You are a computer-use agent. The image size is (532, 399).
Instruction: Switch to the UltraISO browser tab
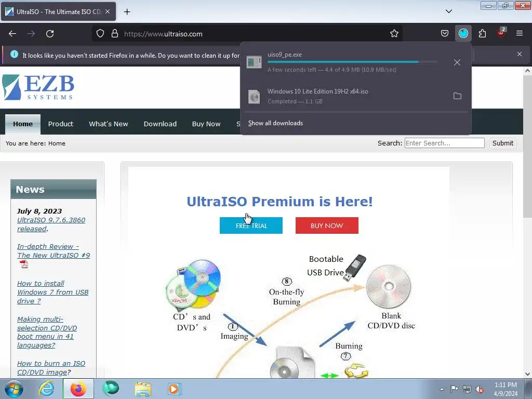[58, 11]
